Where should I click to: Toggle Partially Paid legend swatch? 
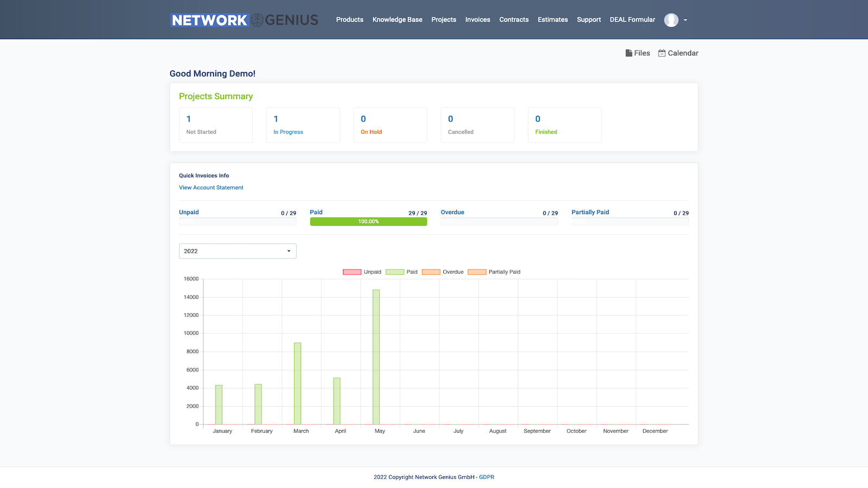(477, 272)
